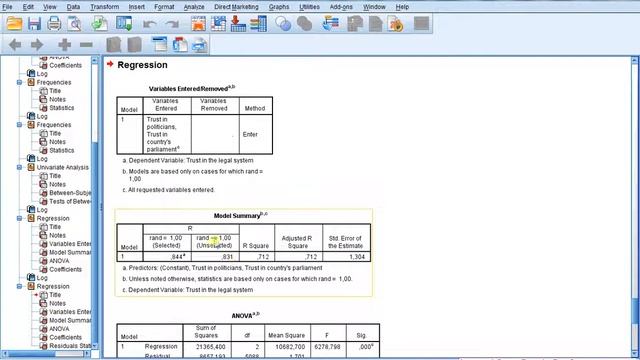Click the Run Script icon
Screen dimensions: 640x360
pyautogui.click(x=395, y=24)
